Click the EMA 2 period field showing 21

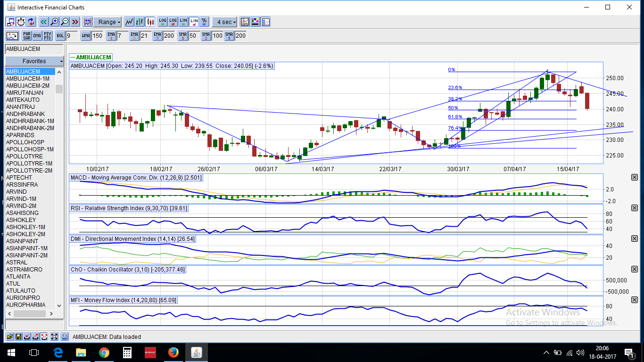pyautogui.click(x=145, y=35)
